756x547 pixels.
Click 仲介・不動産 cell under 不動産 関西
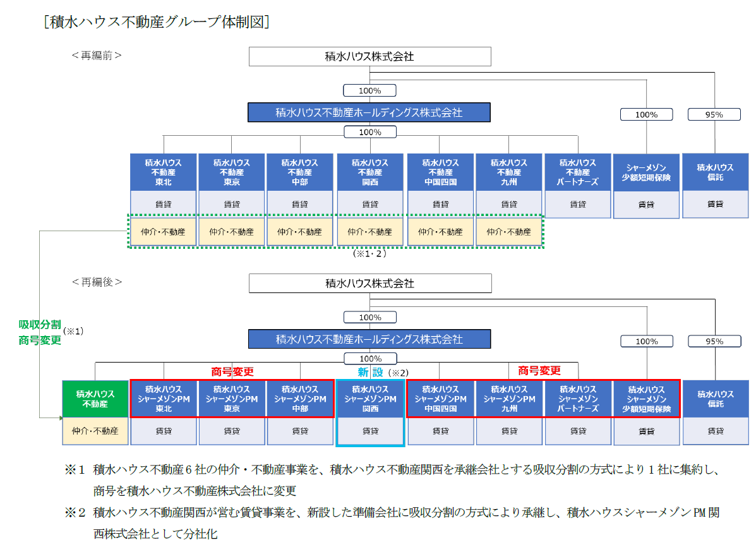pyautogui.click(x=370, y=232)
